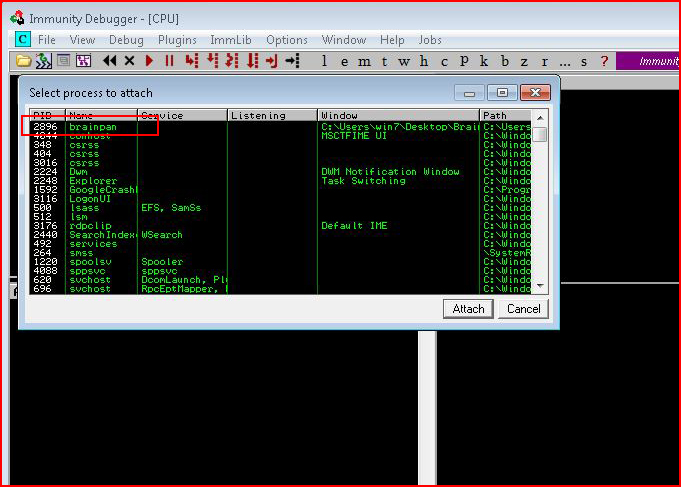681x487 pixels.
Task: Open the Plugins menu
Action: pos(177,40)
